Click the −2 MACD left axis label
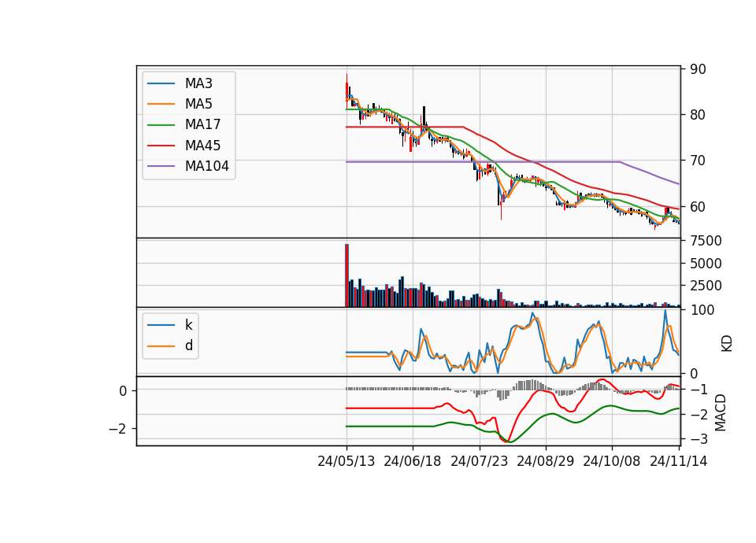The height and width of the screenshot is (543, 756). 118,429
